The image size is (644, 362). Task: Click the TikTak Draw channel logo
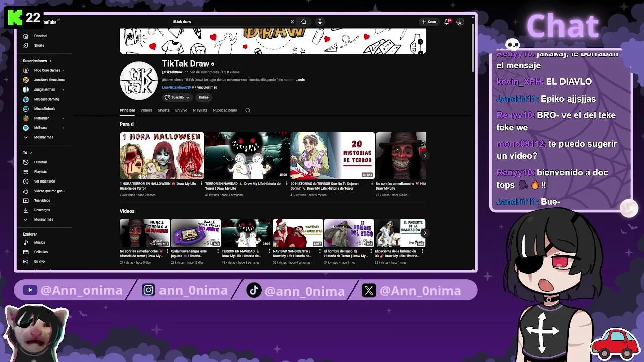point(138,80)
